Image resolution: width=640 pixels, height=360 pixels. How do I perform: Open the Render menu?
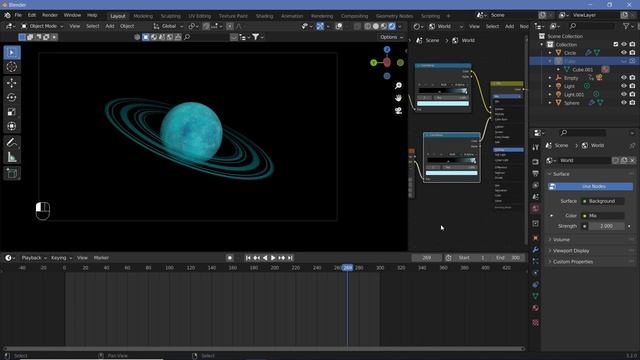50,15
